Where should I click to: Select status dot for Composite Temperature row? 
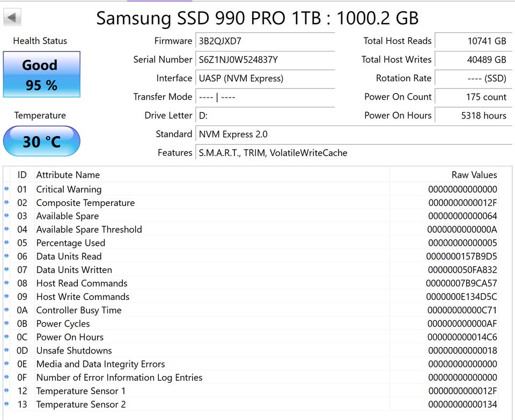[6, 202]
